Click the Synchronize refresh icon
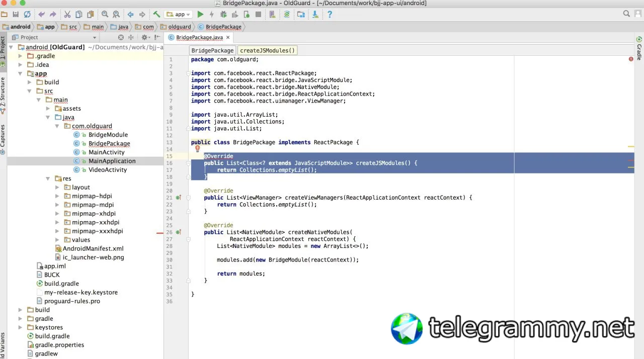644x359 pixels. (x=27, y=15)
